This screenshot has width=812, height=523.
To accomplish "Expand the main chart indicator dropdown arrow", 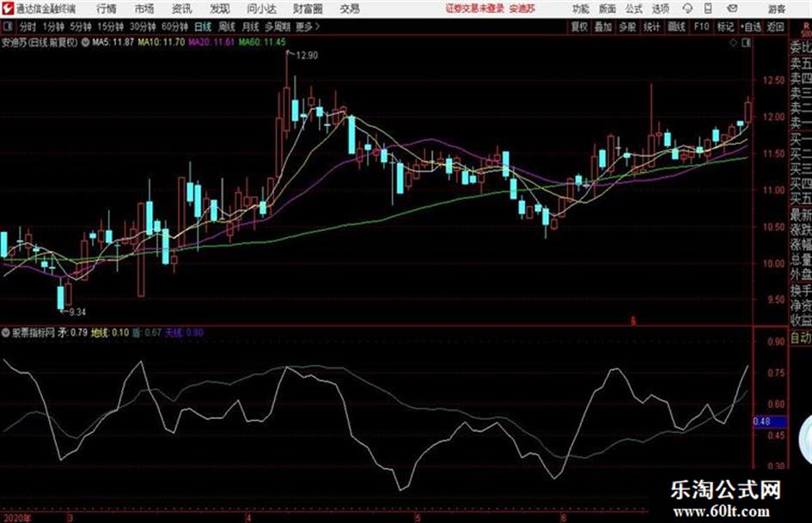I will 85,42.
